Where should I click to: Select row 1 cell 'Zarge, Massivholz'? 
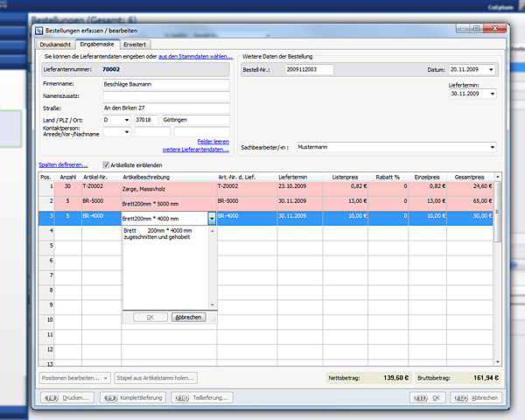click(169, 189)
